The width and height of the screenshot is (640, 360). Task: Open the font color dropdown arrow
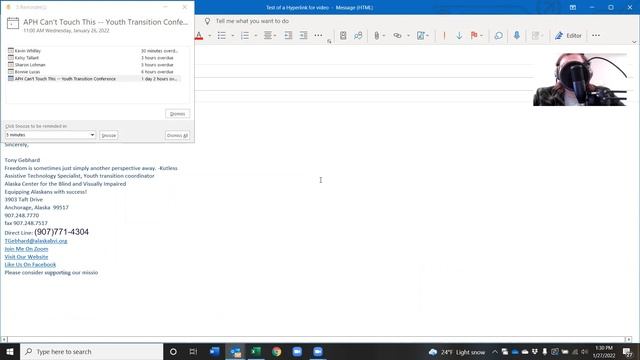(x=209, y=36)
